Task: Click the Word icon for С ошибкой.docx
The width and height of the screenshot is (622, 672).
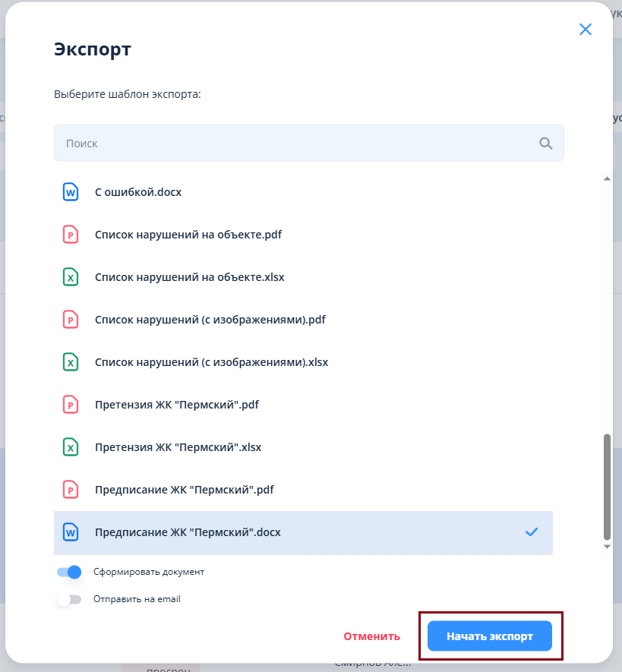Action: [x=71, y=192]
